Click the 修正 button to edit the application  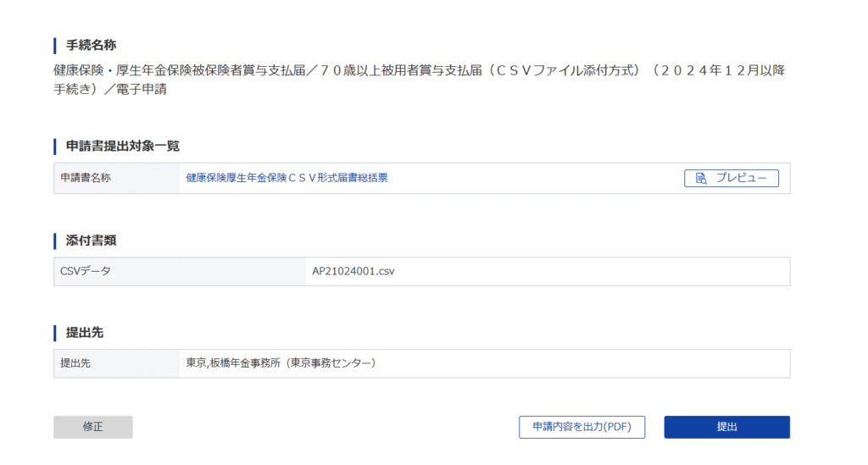click(93, 427)
